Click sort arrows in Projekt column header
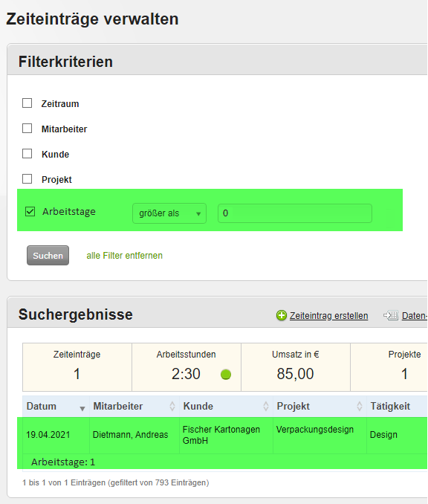The width and height of the screenshot is (428, 504). point(359,407)
